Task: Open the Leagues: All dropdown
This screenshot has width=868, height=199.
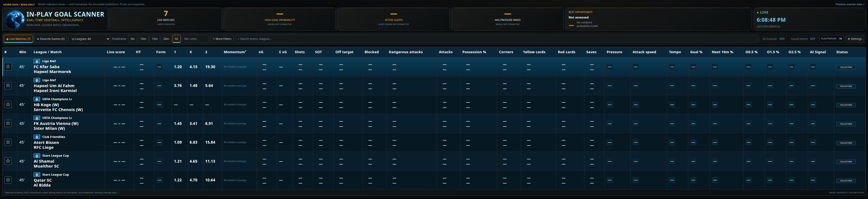Action: click(89, 39)
